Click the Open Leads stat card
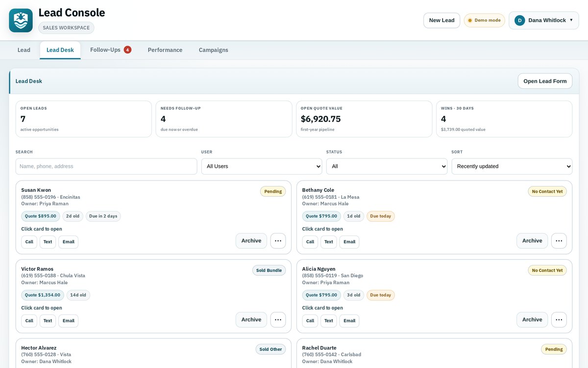Screen dimensions: 588x368 coord(84,119)
